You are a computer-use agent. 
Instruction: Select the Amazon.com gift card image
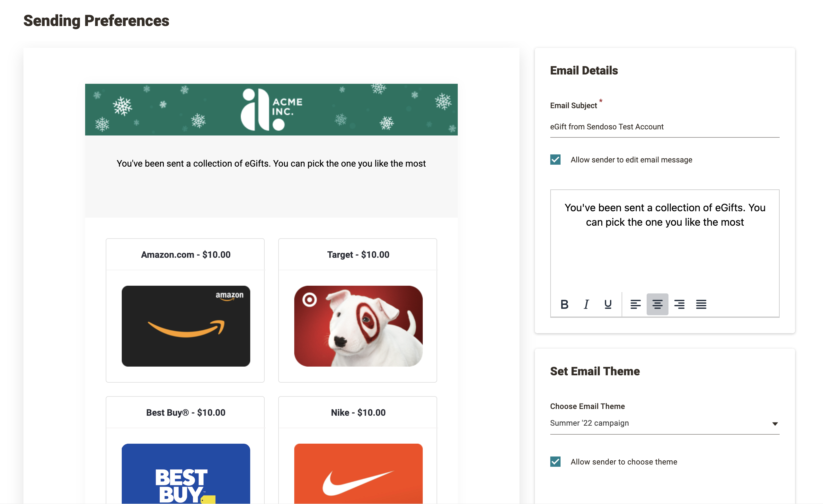(186, 326)
